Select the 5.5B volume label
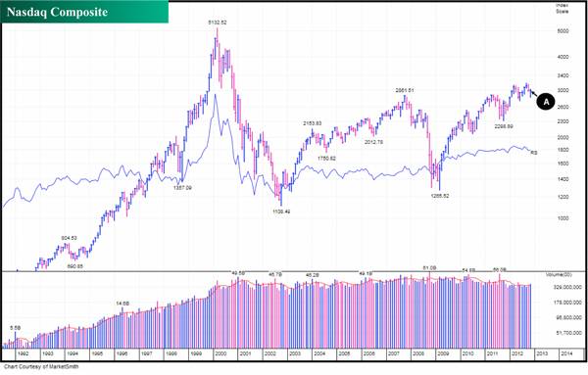The image size is (588, 375). [15, 328]
